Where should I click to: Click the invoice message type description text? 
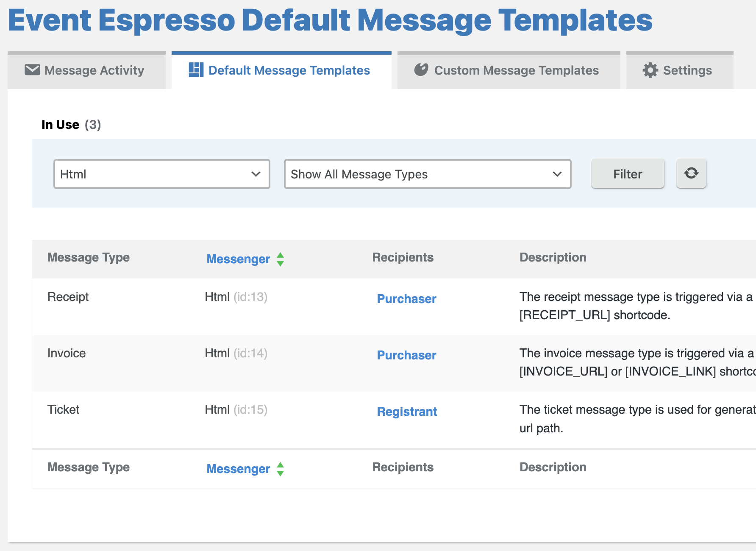click(x=637, y=362)
